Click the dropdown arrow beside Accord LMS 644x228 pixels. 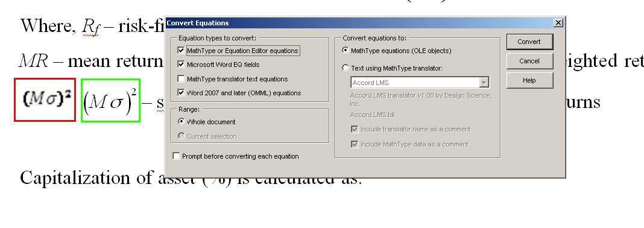[x=484, y=83]
